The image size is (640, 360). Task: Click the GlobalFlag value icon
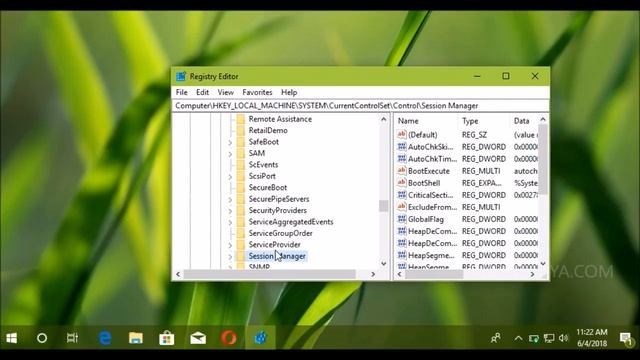(402, 219)
